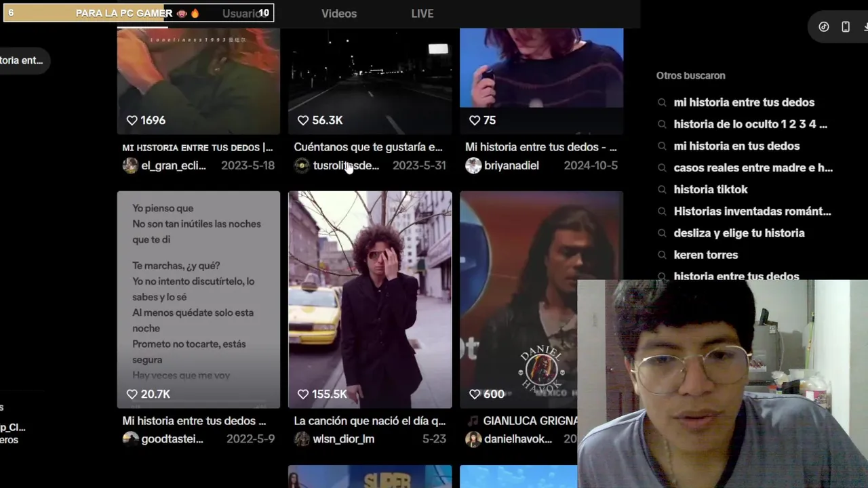
Task: Open yellow taxi video with 155.5K likes
Action: click(x=370, y=300)
